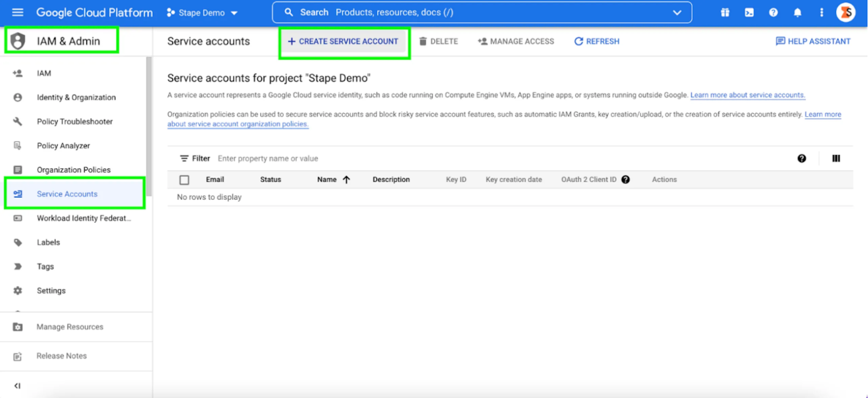The height and width of the screenshot is (398, 868).
Task: Go to Organization Policies
Action: pyautogui.click(x=74, y=170)
